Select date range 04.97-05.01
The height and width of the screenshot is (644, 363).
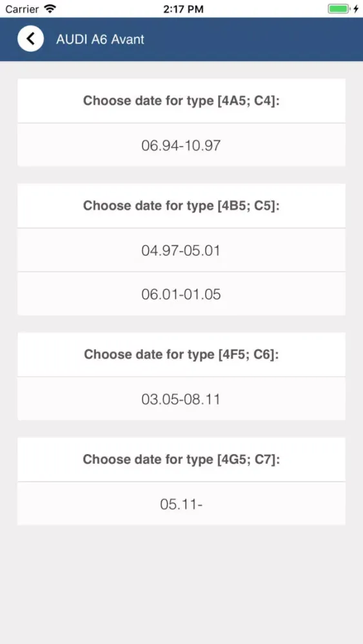click(x=181, y=250)
